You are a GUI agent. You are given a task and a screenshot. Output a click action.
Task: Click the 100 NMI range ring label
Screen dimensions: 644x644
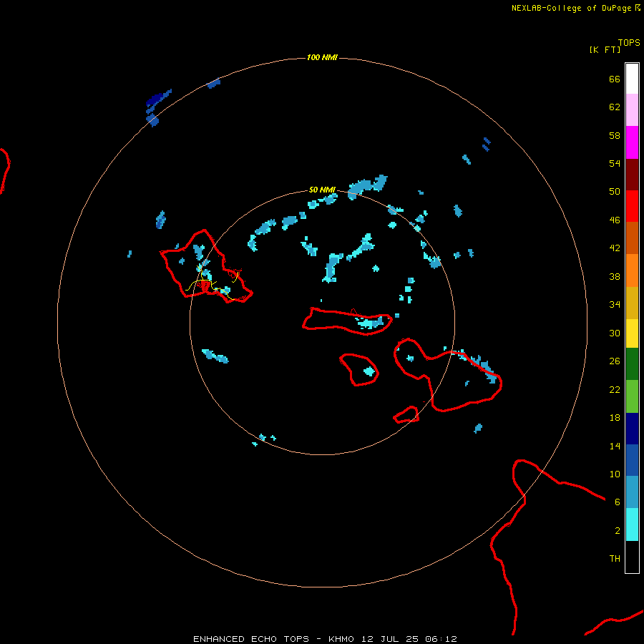322,57
